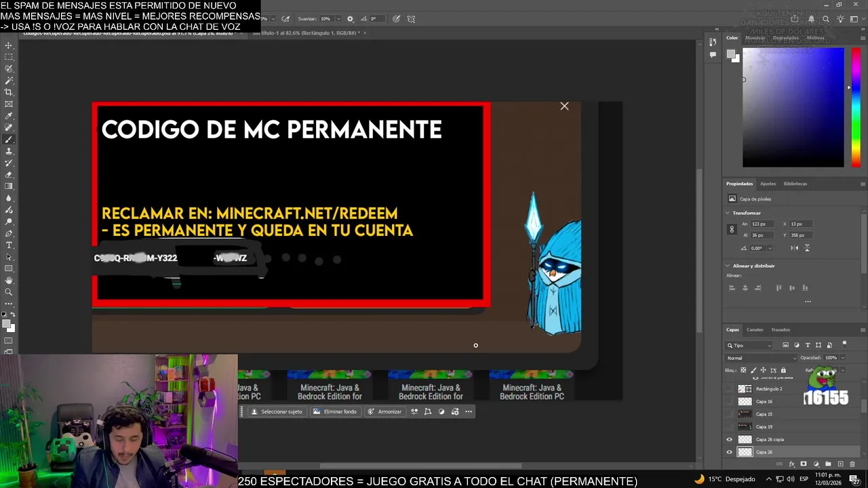This screenshot has width=868, height=488.
Task: Select the Crop tool
Action: pyautogui.click(x=9, y=91)
